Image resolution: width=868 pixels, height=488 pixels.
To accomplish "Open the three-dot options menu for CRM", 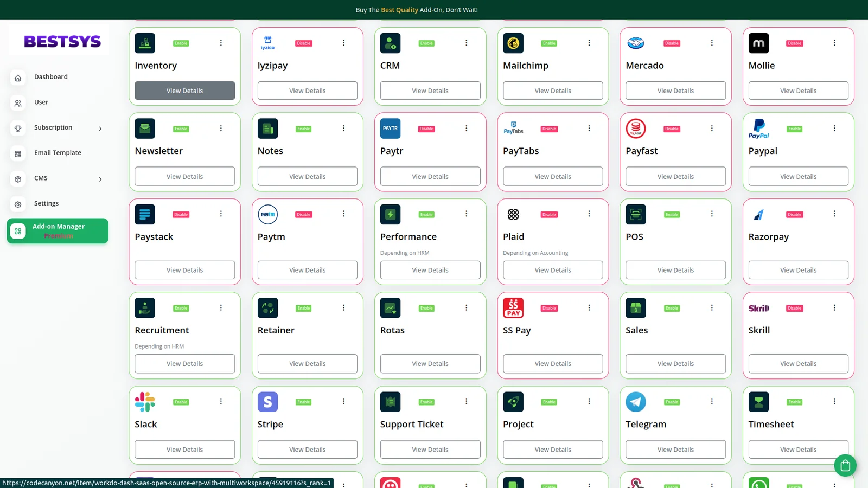I will click(x=466, y=43).
